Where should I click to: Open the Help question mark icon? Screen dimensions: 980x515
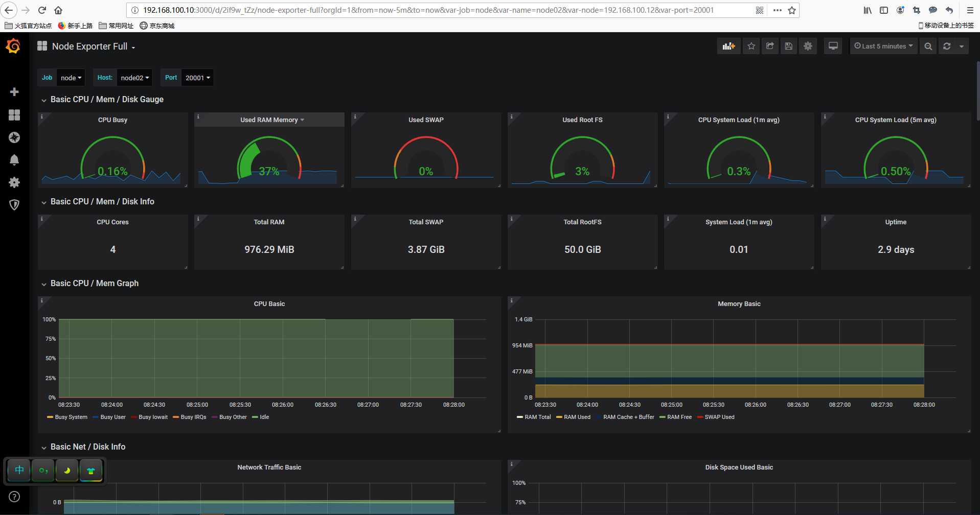(14, 497)
